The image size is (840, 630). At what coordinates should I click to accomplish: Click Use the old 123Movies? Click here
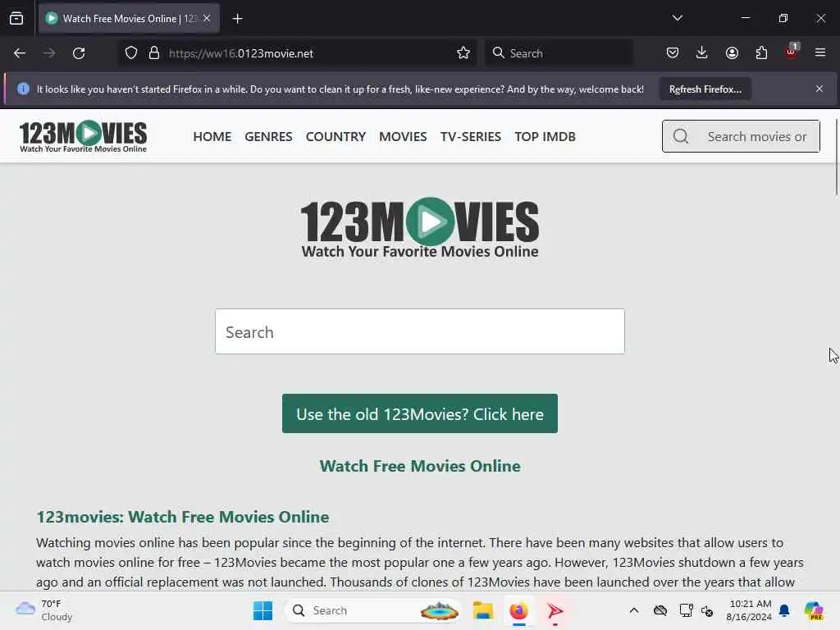(419, 413)
